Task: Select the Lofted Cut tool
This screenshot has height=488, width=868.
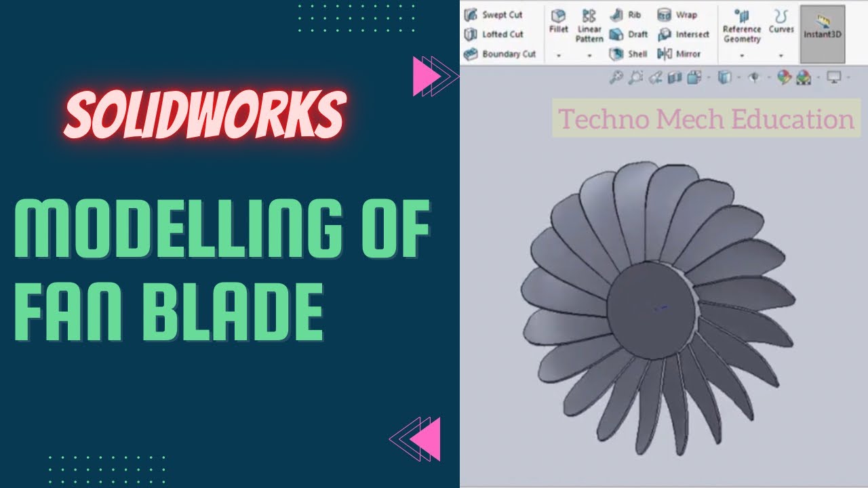Action: tap(493, 34)
